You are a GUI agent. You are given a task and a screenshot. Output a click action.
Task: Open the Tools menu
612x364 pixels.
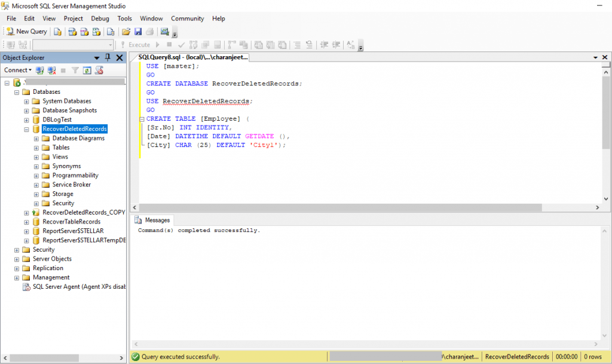(124, 19)
